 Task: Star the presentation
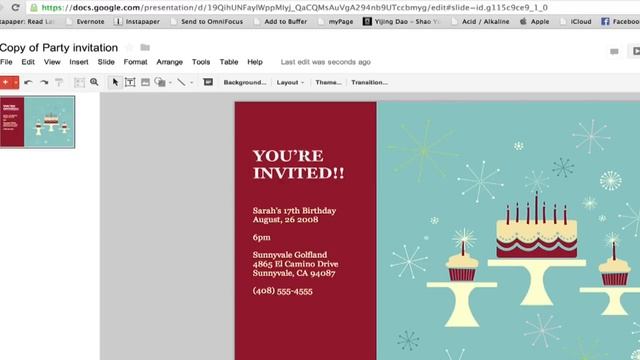coord(129,48)
